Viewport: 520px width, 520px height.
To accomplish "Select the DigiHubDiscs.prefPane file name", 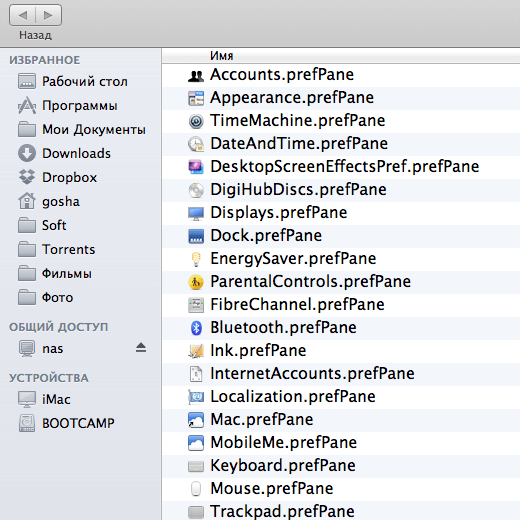I will pyautogui.click(x=298, y=190).
